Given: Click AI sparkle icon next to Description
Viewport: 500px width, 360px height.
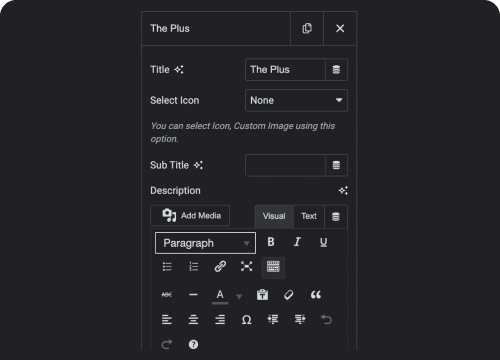Looking at the screenshot, I should [343, 191].
